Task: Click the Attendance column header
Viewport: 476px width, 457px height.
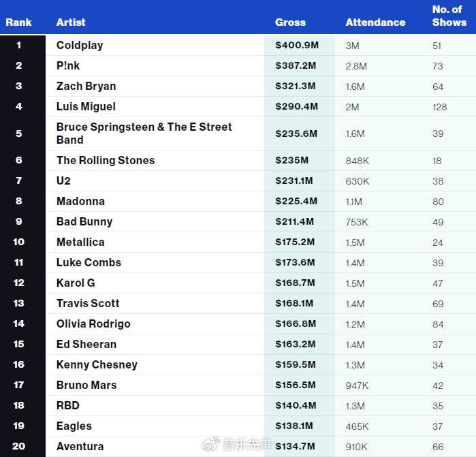Action: (375, 22)
